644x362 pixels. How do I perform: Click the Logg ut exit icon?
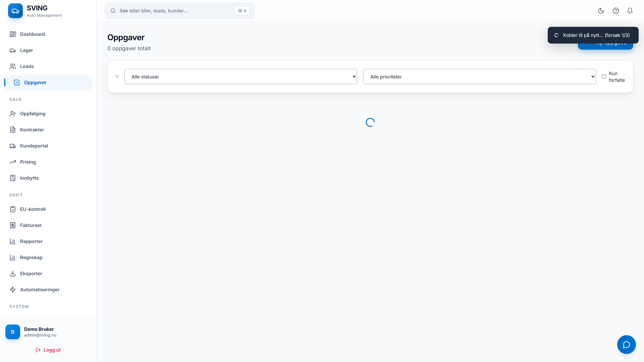click(x=38, y=350)
